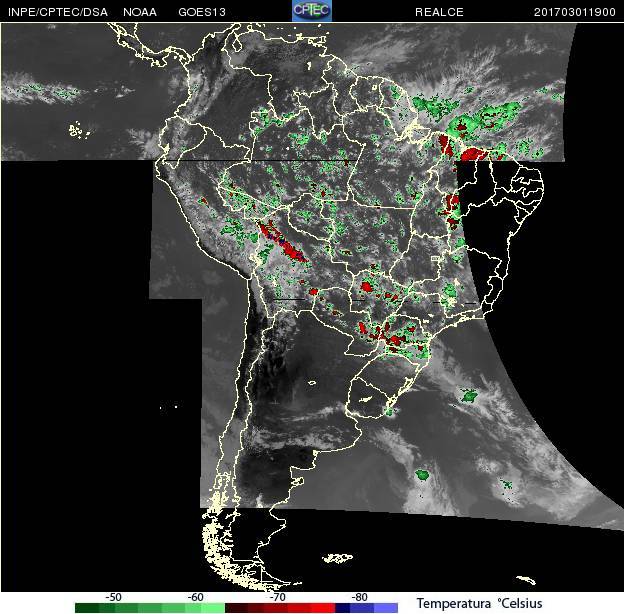
Task: Pick the navy blue segment of color bar
Action: point(343,608)
